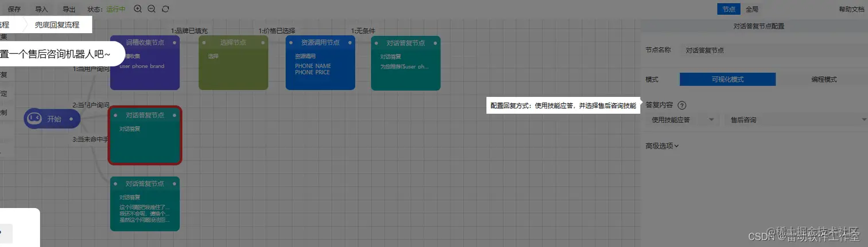Click the 1:品牌已填充 connection label

point(189,30)
